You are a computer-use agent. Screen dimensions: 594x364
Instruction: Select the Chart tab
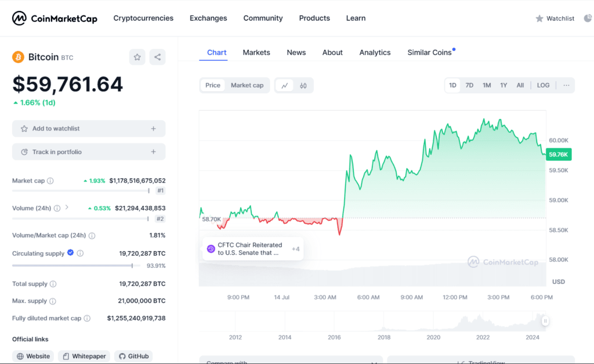pos(217,53)
